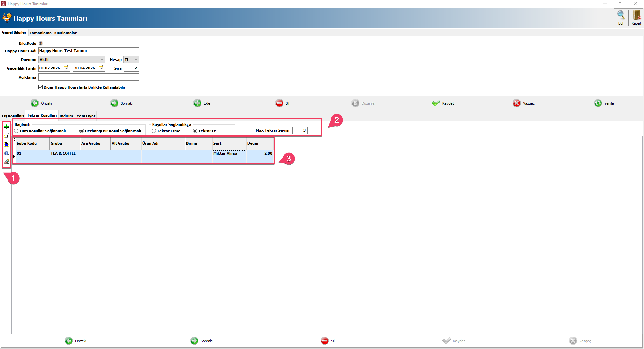Select the Tekrar Etme radio button
Screen dimensions: 644x349
154,131
